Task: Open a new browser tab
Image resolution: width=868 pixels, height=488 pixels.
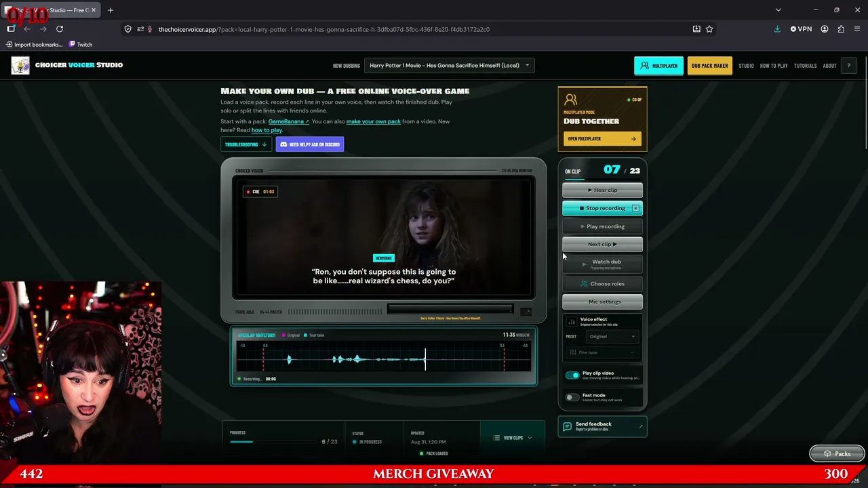Action: click(x=111, y=10)
